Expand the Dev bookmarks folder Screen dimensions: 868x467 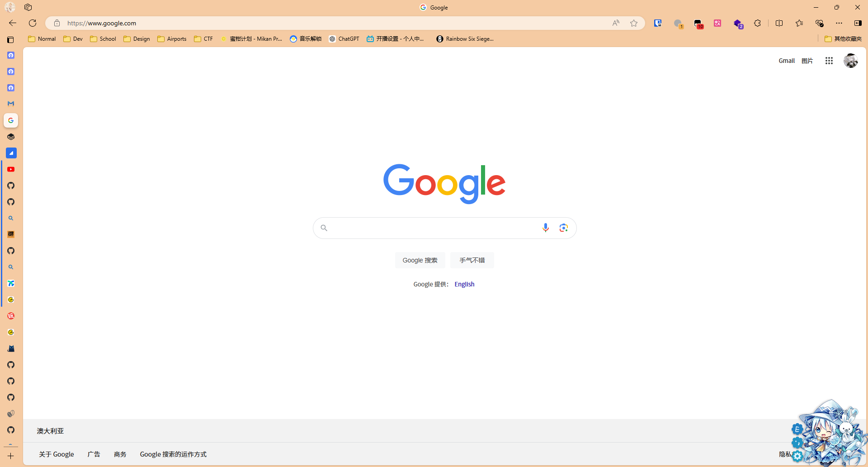(x=73, y=39)
